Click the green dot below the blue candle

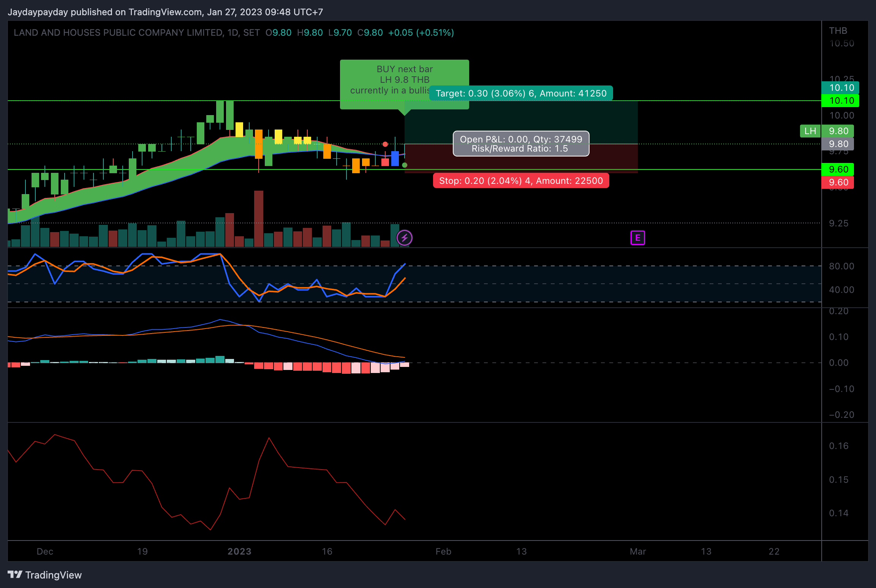tap(405, 165)
